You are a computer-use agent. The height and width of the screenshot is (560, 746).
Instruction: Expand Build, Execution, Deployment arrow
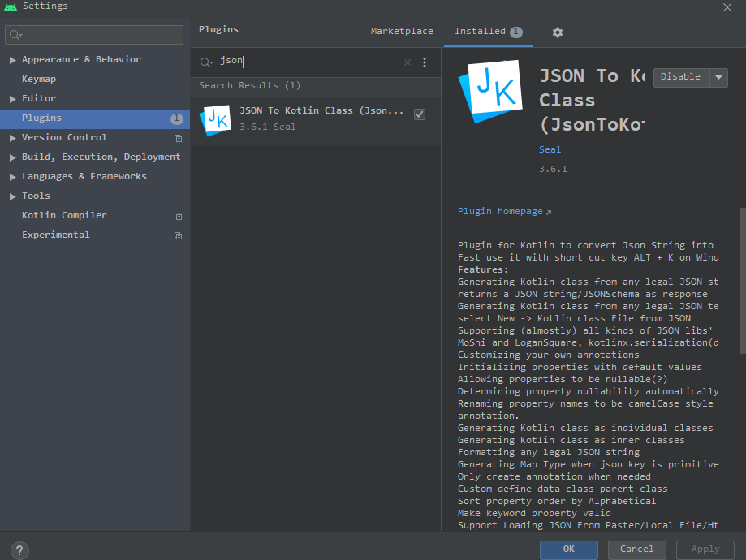click(12, 157)
